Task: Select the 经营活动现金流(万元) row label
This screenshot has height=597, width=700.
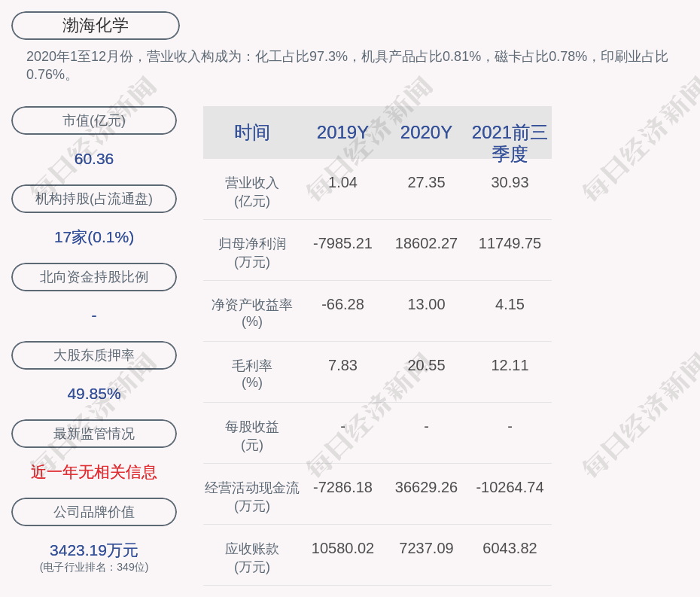Action: [x=252, y=497]
